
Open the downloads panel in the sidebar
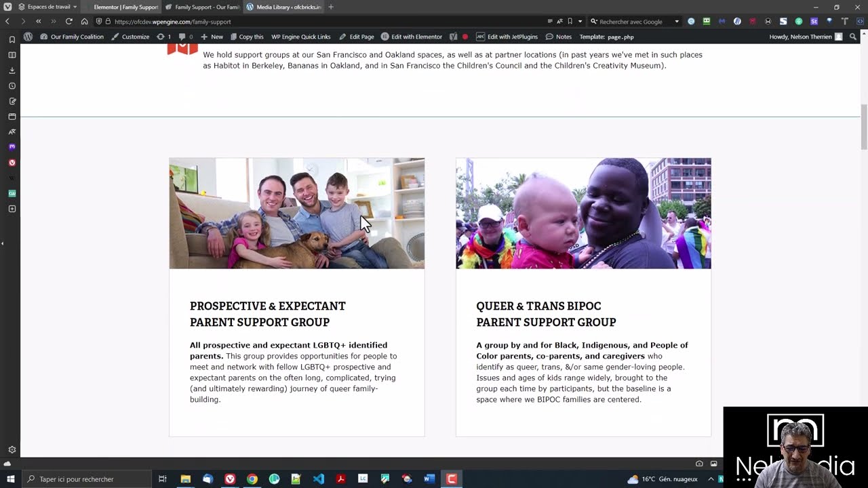click(12, 70)
